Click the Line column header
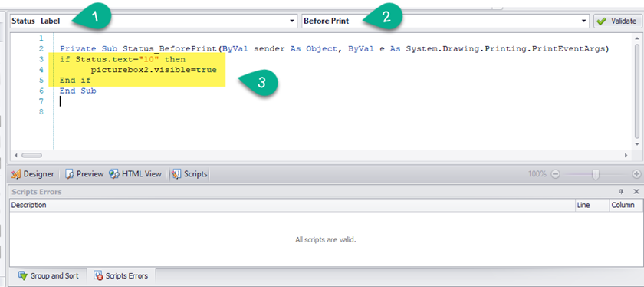Screen dimensions: 644x287 pos(591,205)
